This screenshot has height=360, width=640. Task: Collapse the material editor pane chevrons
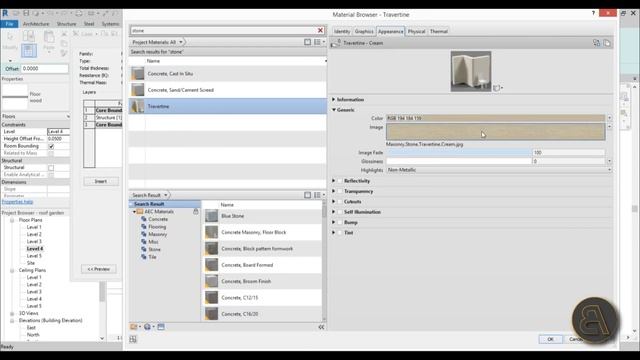[x=321, y=327]
